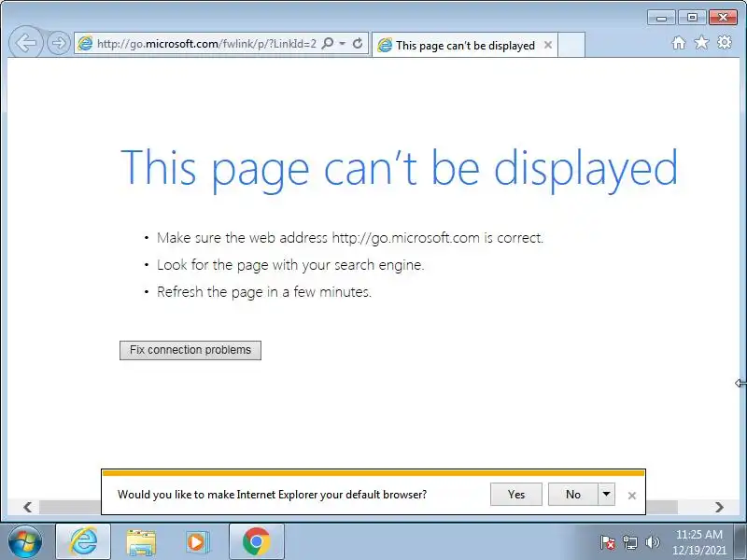Open Google Chrome from the taskbar
Image resolution: width=747 pixels, height=560 pixels.
[x=256, y=542]
